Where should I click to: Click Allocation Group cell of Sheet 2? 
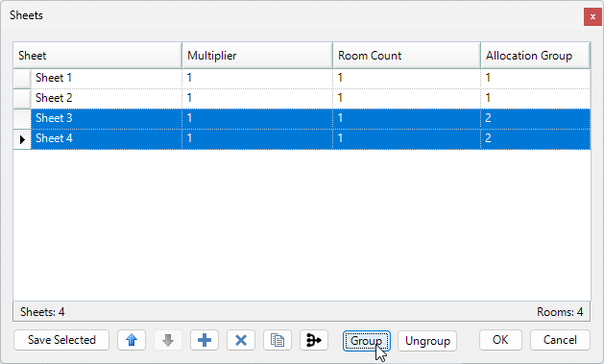(x=536, y=98)
